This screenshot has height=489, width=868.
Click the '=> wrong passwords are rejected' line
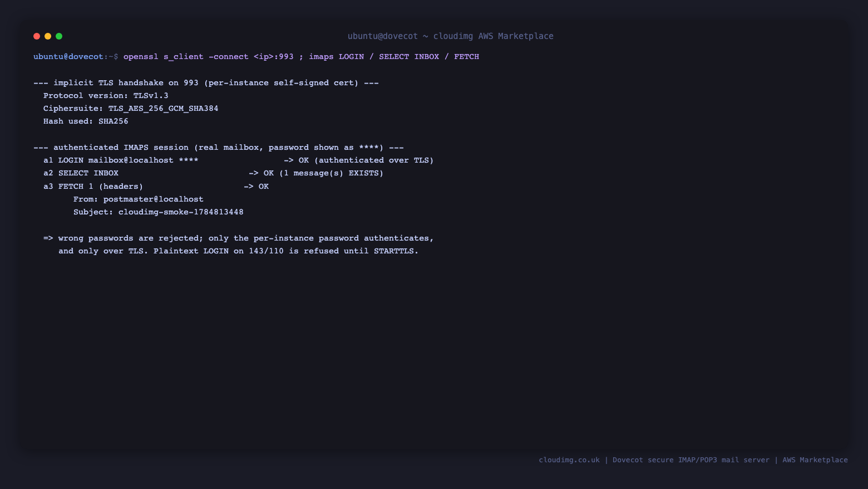click(239, 238)
